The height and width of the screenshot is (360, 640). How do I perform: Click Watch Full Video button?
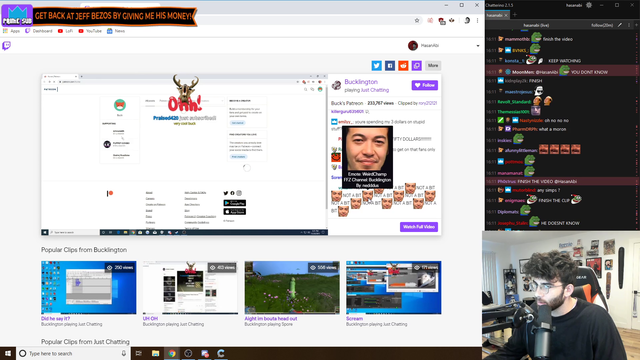[419, 227]
